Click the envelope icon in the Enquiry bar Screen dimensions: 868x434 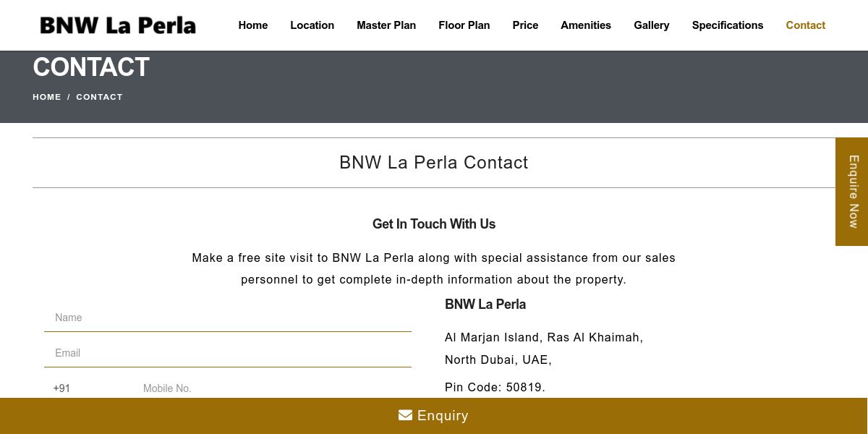[x=405, y=415]
